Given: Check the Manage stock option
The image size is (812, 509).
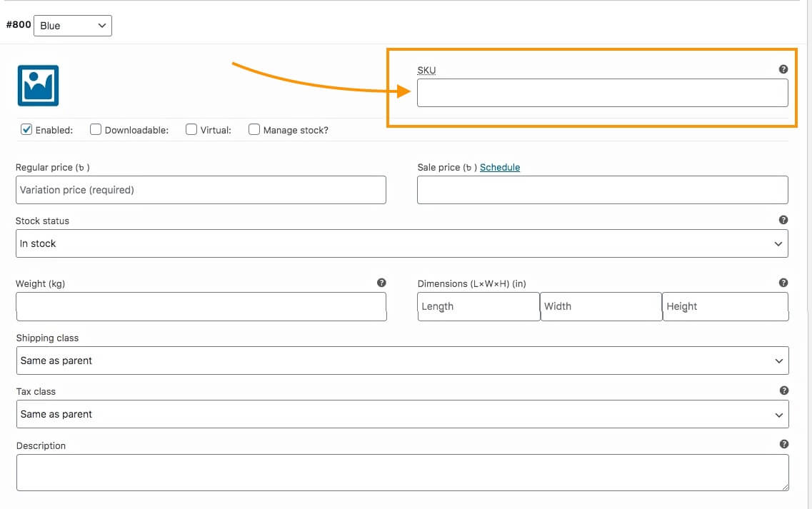Looking at the screenshot, I should [254, 129].
